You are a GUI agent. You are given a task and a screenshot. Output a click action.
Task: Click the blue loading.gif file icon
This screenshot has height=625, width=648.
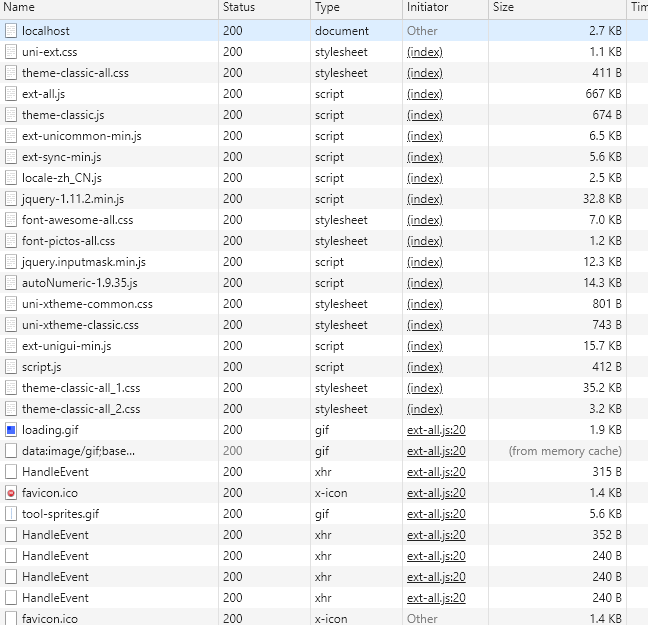pyautogui.click(x=11, y=430)
